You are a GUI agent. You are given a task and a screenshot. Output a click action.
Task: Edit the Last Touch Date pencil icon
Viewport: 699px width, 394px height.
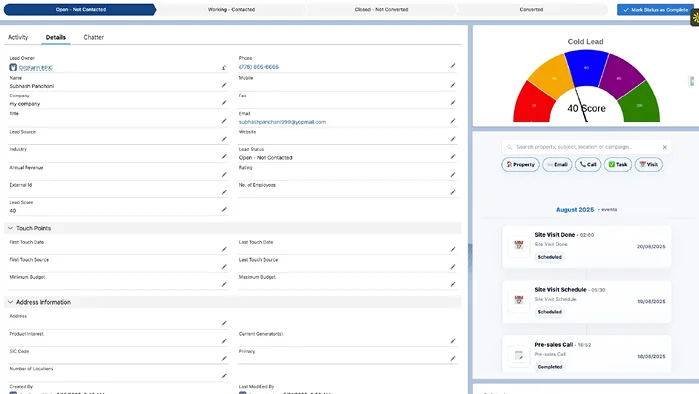point(453,249)
